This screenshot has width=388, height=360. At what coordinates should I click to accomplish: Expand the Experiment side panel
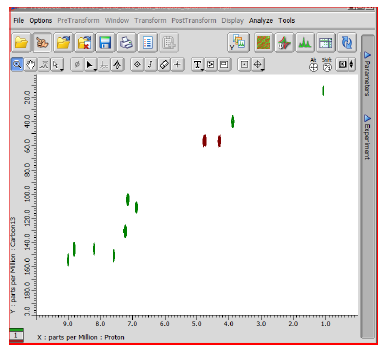(x=367, y=137)
